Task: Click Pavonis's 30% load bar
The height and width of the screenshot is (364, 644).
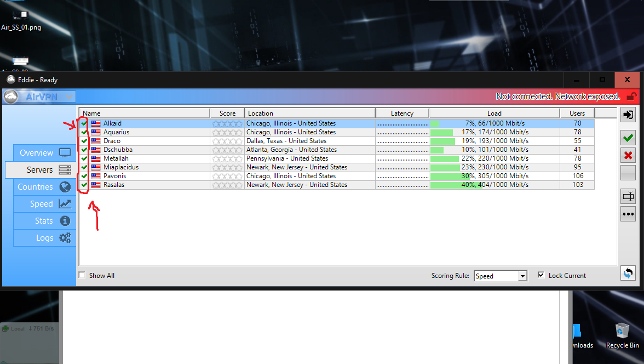Action: coord(495,176)
